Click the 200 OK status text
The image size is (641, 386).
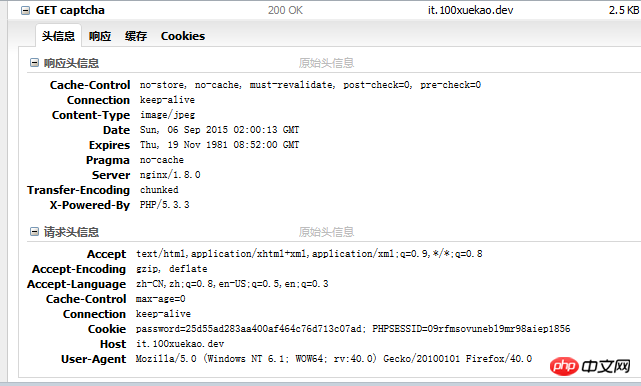pos(285,10)
